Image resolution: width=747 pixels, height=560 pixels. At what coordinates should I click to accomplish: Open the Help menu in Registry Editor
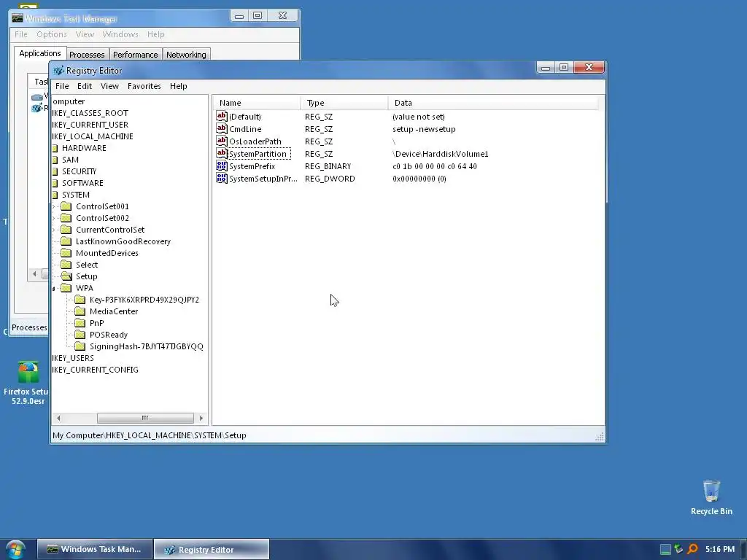tap(179, 86)
